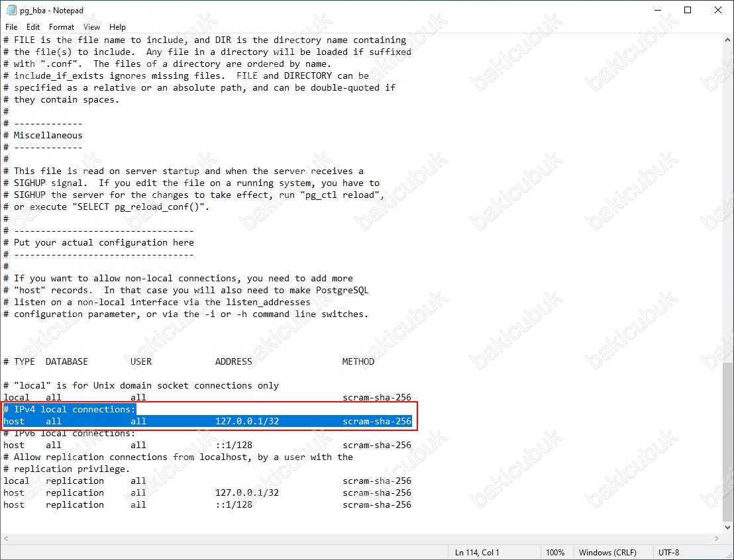The image size is (734, 560).
Task: Click the horizontal scrollbar track
Action: point(358,539)
